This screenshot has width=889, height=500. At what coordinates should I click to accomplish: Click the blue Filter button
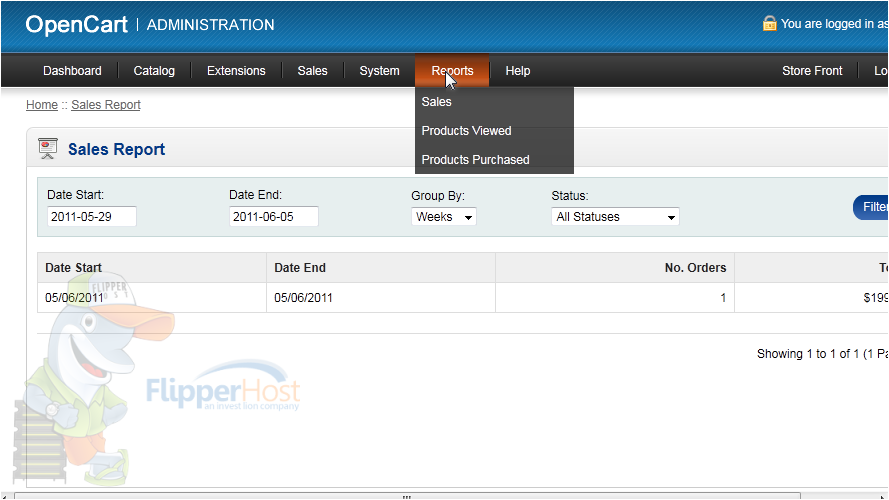click(x=871, y=207)
